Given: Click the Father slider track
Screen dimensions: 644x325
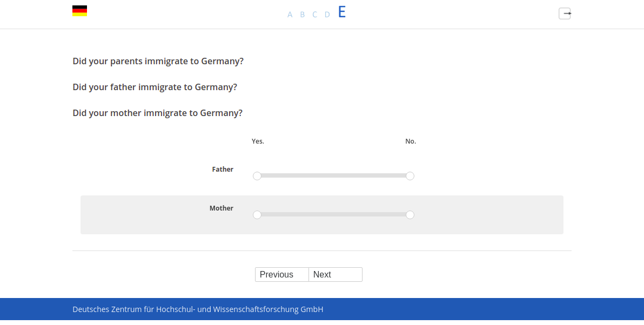Looking at the screenshot, I should [x=333, y=175].
